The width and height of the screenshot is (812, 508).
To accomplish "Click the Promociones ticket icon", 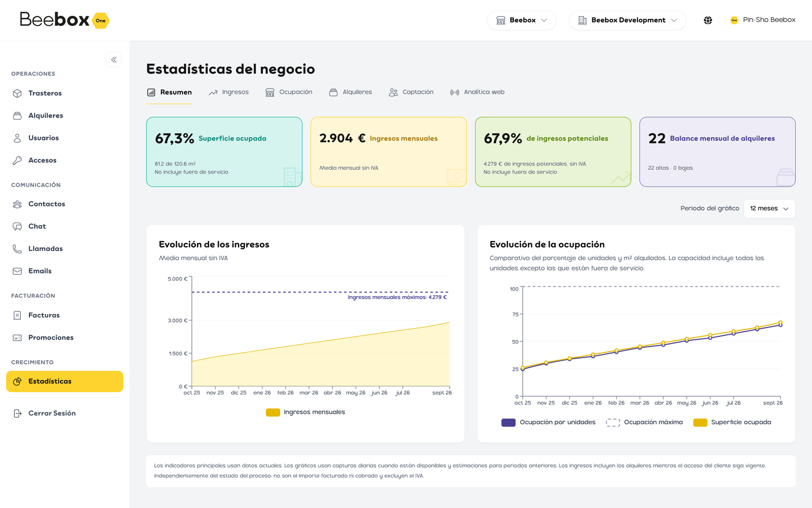I will [x=17, y=338].
